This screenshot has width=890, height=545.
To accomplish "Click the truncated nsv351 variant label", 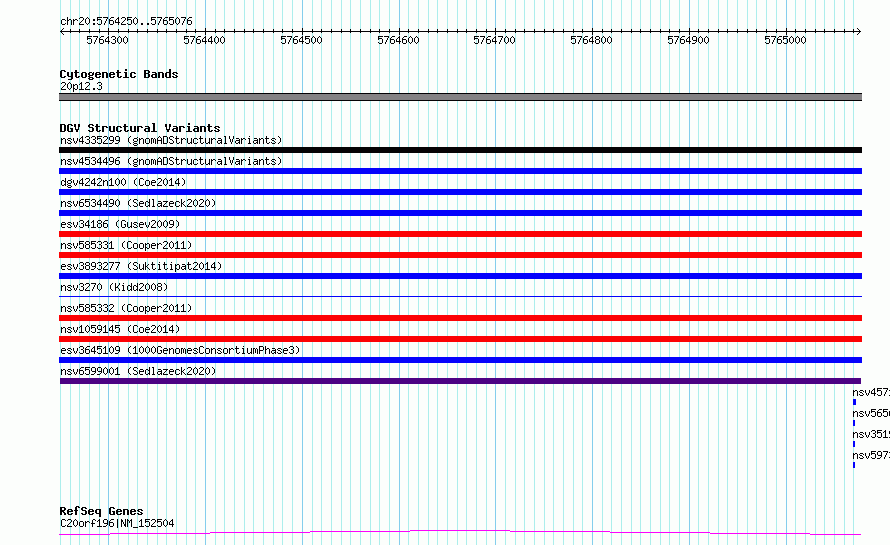I will [871, 434].
